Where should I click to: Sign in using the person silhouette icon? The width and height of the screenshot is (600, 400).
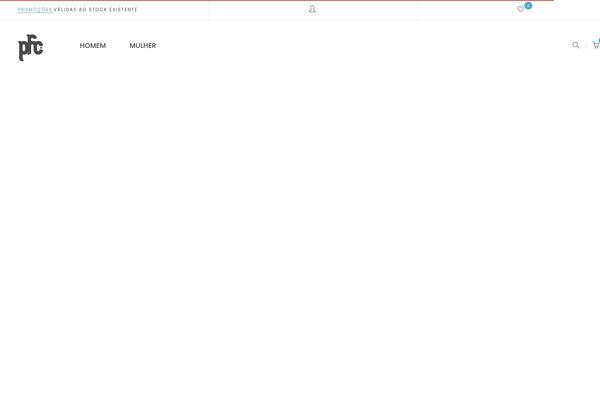(x=312, y=9)
